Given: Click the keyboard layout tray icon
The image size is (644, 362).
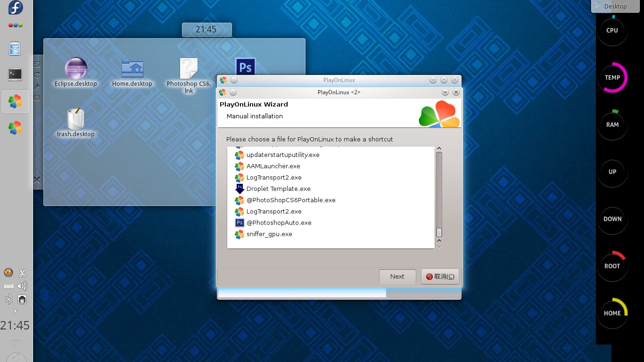Looking at the screenshot, I should click(9, 286).
